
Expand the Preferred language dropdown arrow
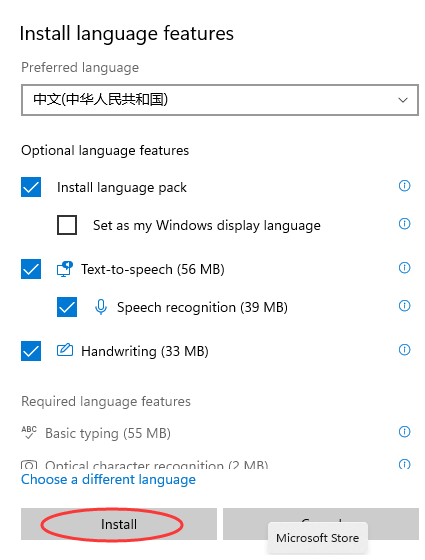coord(403,100)
